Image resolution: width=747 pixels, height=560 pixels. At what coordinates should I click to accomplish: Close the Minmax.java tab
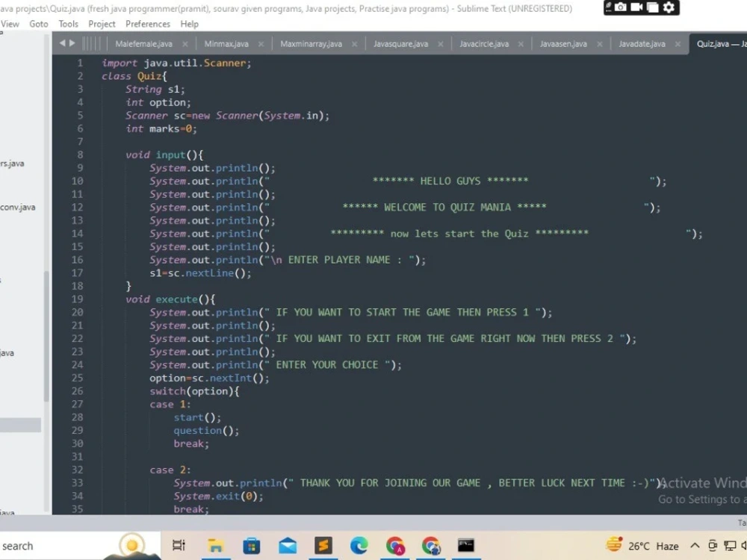pyautogui.click(x=261, y=44)
